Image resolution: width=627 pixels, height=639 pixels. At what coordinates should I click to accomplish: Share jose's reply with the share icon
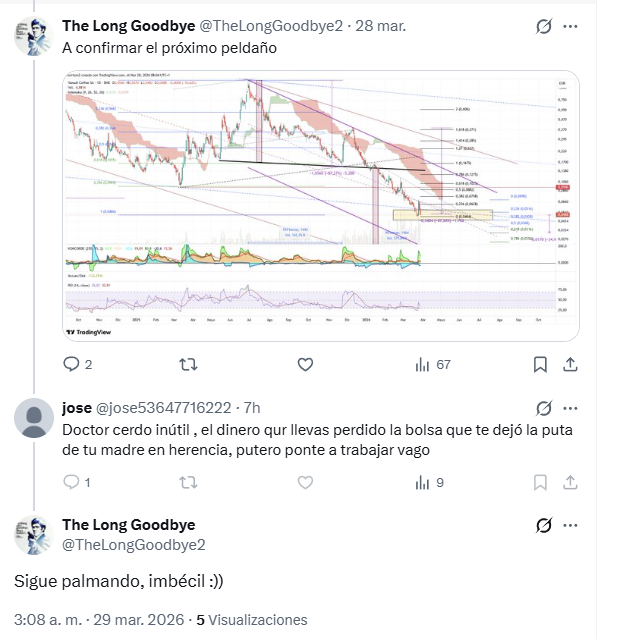[571, 482]
